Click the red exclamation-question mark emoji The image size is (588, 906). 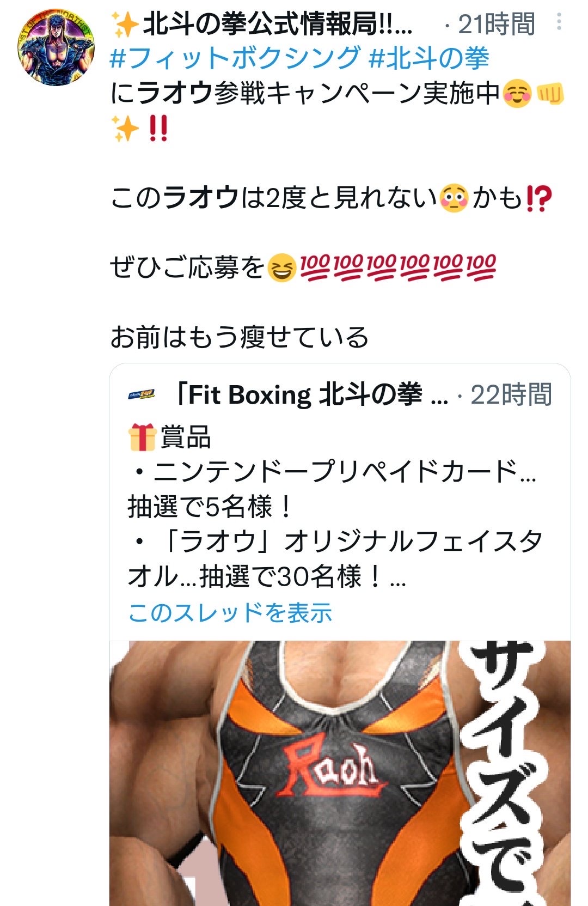[538, 198]
